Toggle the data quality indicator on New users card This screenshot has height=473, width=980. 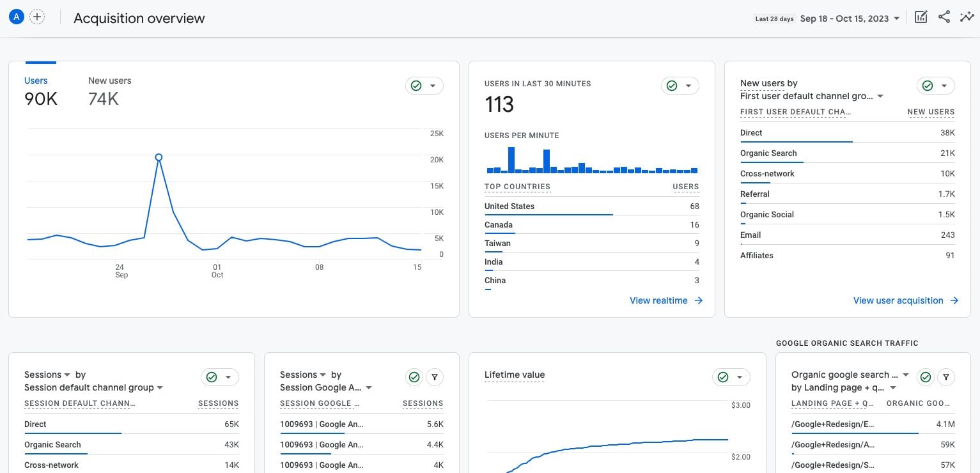(x=928, y=85)
